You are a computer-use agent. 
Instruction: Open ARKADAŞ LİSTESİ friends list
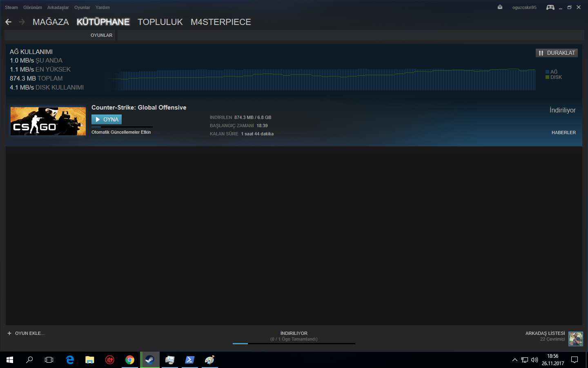pyautogui.click(x=545, y=333)
